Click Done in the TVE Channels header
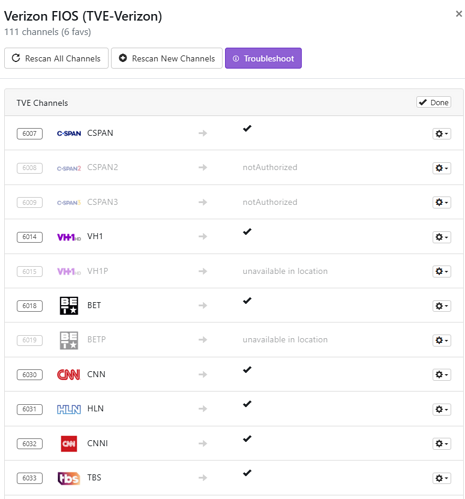This screenshot has height=499, width=465. tap(434, 102)
